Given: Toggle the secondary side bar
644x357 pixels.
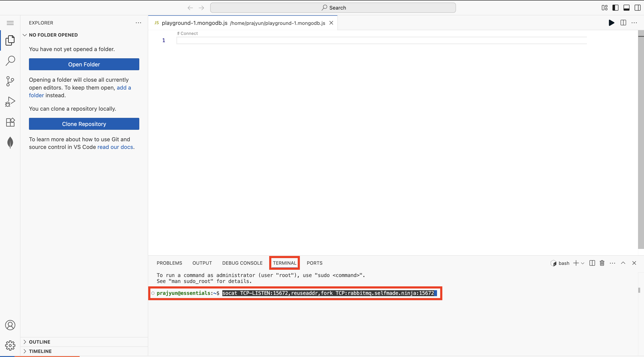Looking at the screenshot, I should [x=637, y=8].
